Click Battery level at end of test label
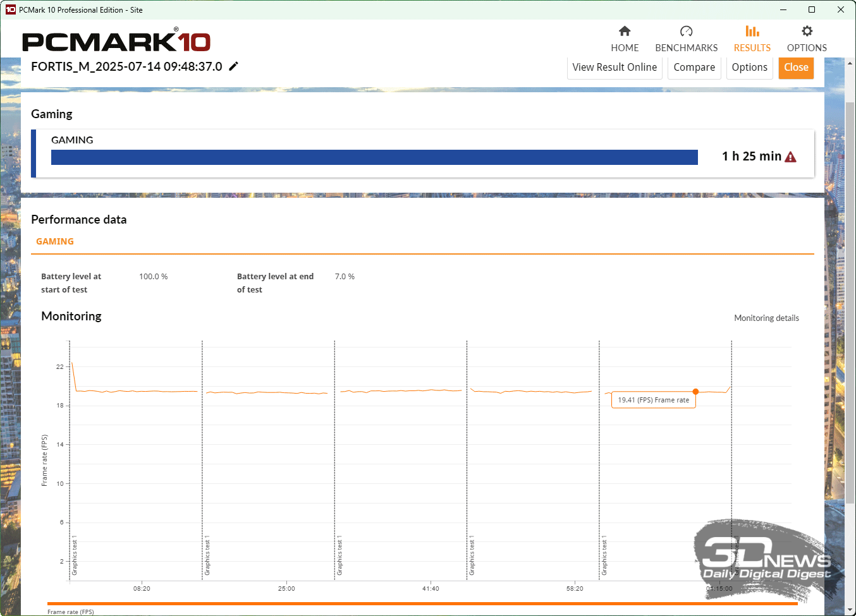 275,283
